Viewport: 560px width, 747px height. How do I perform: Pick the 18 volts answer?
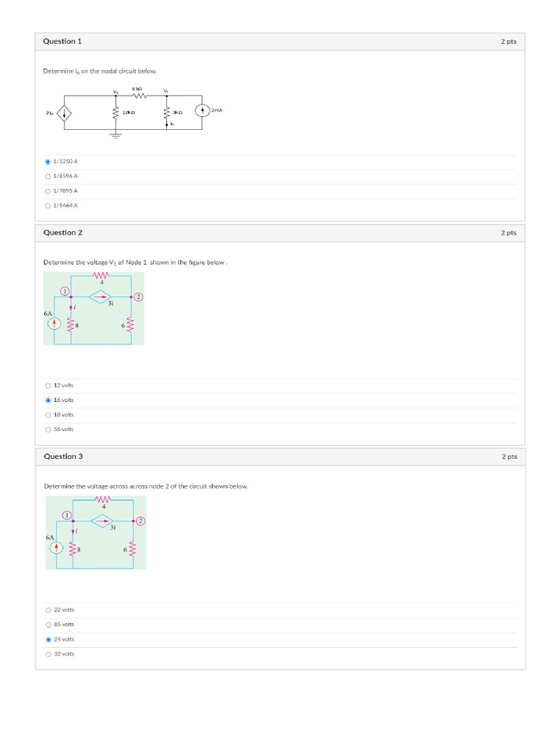pos(48,415)
